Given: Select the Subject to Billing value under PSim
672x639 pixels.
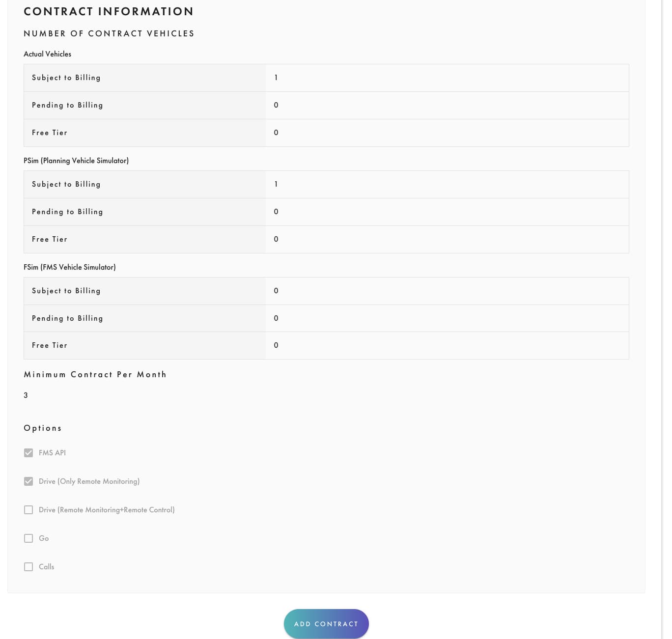Looking at the screenshot, I should pyautogui.click(x=276, y=184).
